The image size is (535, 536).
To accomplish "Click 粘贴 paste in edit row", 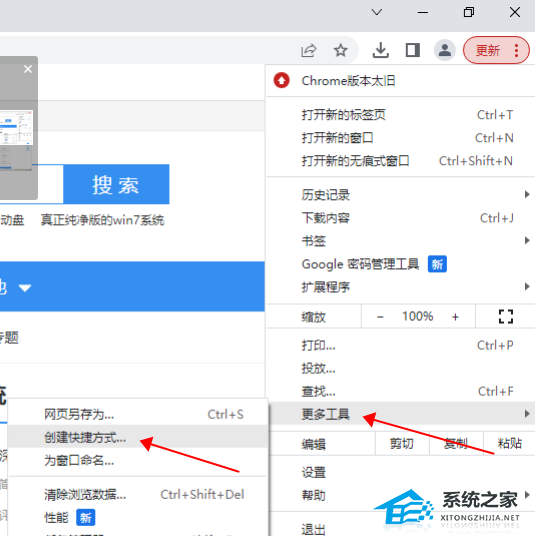I will pyautogui.click(x=509, y=444).
